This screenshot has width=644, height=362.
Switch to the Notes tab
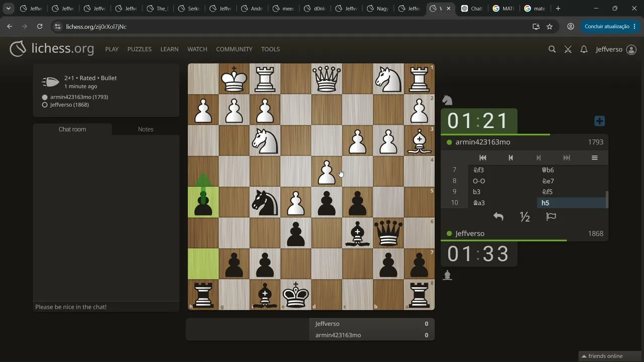click(x=145, y=129)
